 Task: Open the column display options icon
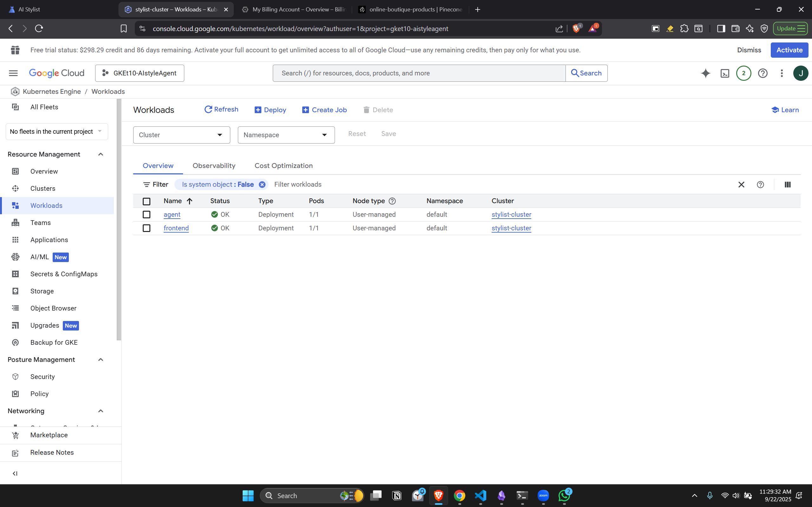click(787, 184)
